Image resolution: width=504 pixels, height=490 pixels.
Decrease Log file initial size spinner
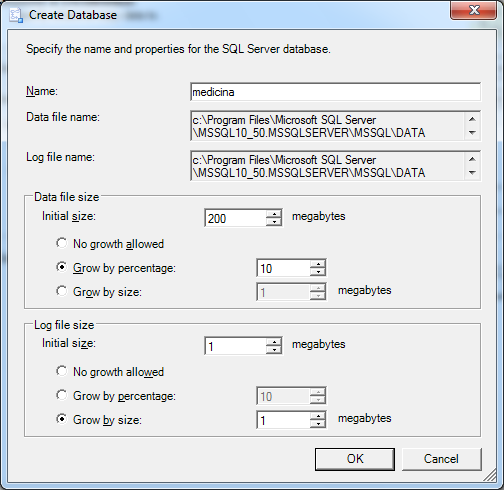274,350
